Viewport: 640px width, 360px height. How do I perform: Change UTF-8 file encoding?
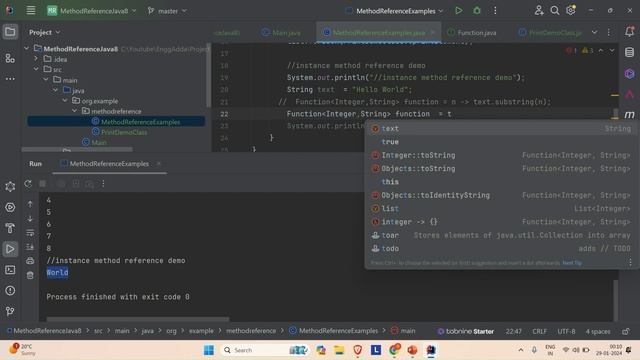point(566,331)
